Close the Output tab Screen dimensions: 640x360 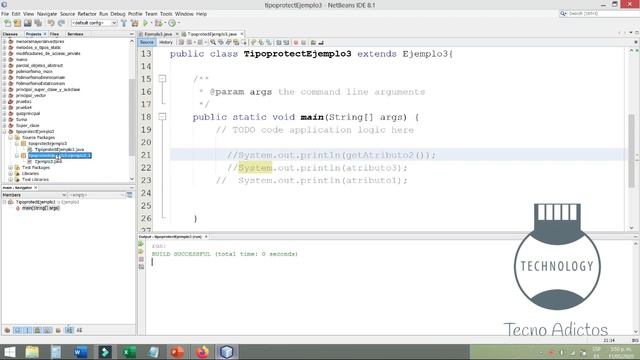point(206,237)
